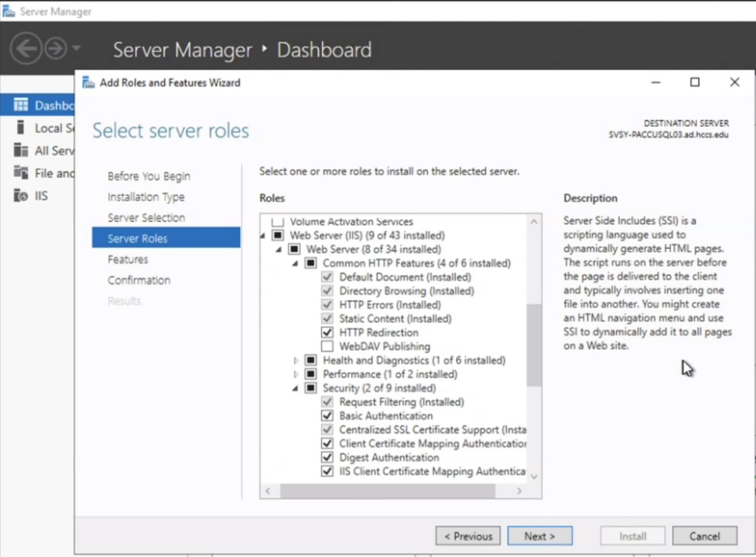Toggle the Web Server (8 of 34) checkbox
This screenshot has width=756, height=557.
click(x=295, y=249)
